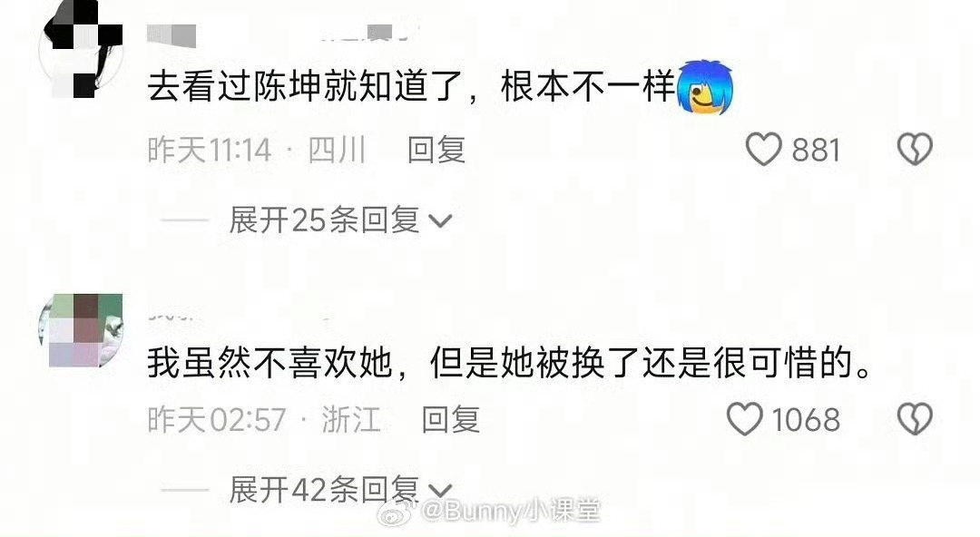Reply to the comment about 陈坤
The height and width of the screenshot is (537, 980).
click(436, 150)
